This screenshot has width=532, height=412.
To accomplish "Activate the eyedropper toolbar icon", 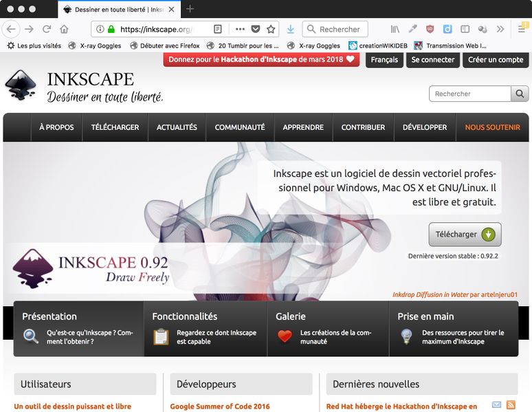I will pyautogui.click(x=412, y=29).
